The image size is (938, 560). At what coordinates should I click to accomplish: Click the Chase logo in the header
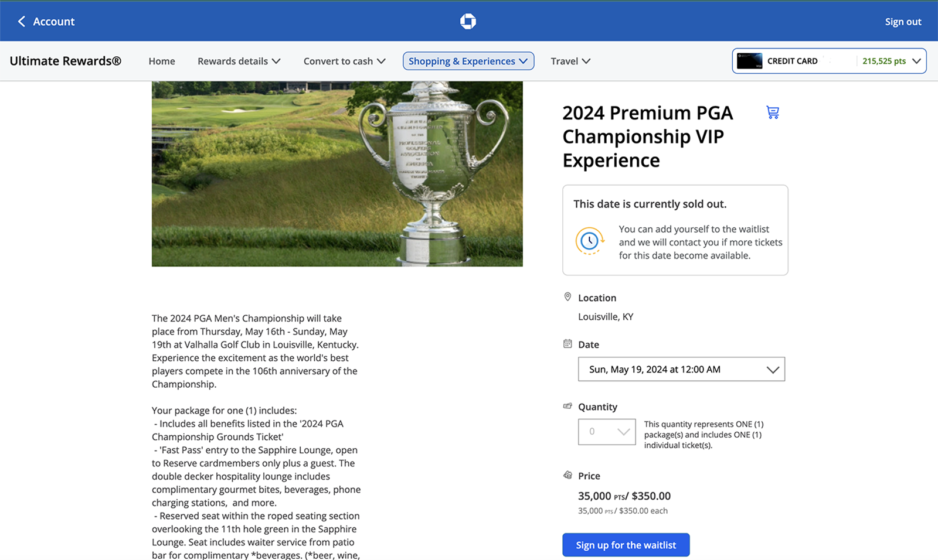point(468,21)
